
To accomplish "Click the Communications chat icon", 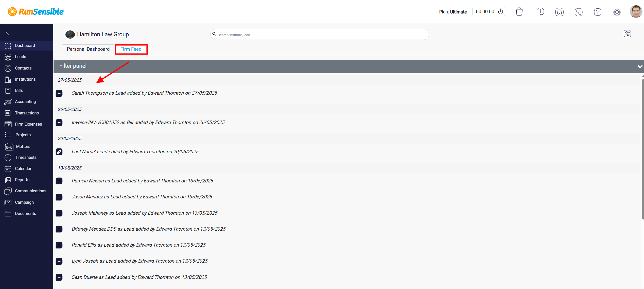I will [8, 191].
